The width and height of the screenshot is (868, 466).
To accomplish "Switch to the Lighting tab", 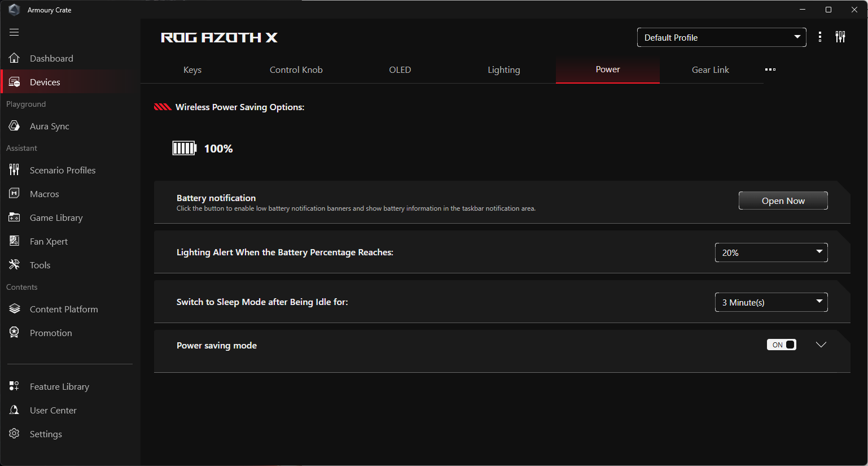I will 503,69.
